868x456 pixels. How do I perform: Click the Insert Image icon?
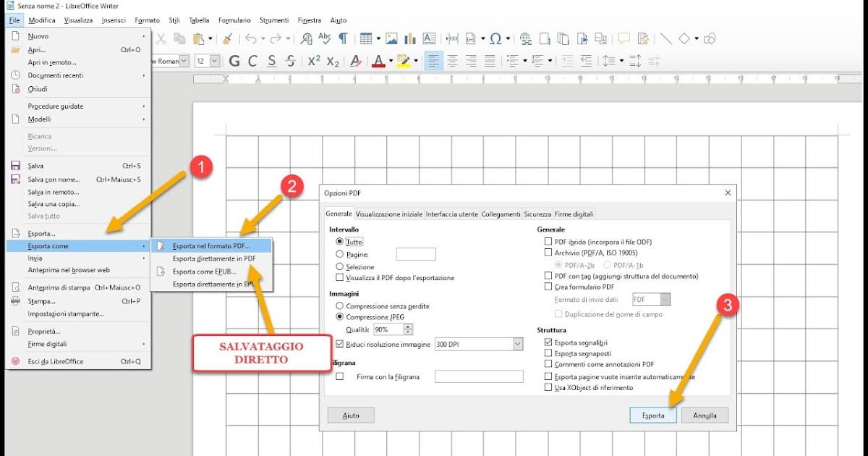point(391,39)
